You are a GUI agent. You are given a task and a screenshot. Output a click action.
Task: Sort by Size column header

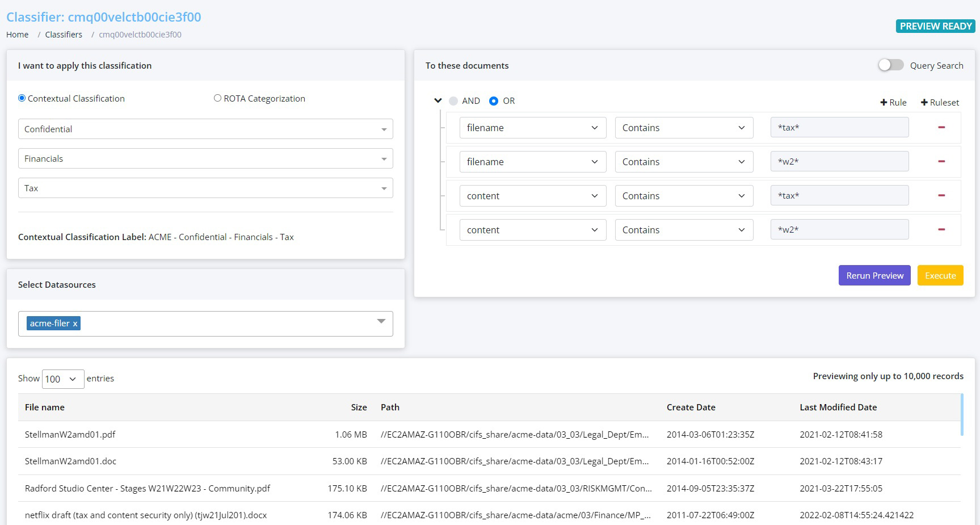click(359, 407)
